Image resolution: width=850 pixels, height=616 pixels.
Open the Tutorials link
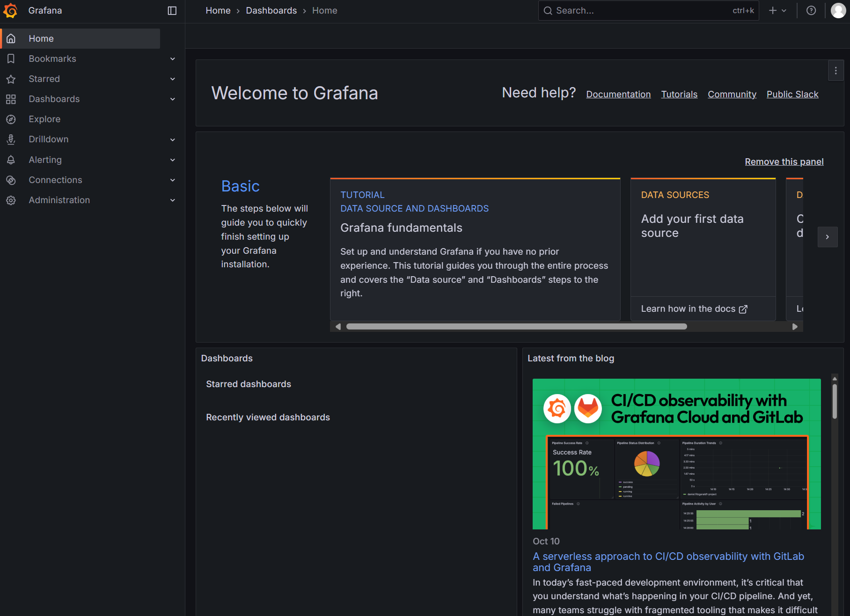pos(679,94)
